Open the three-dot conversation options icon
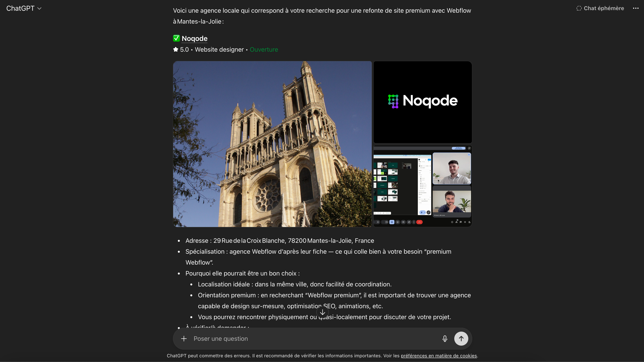 click(636, 8)
